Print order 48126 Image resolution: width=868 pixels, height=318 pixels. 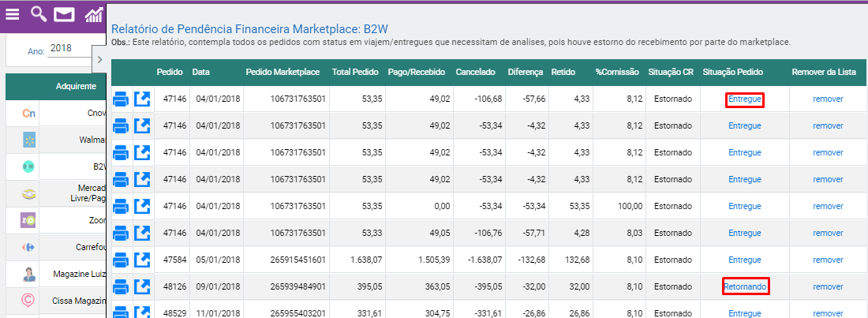pos(122,286)
